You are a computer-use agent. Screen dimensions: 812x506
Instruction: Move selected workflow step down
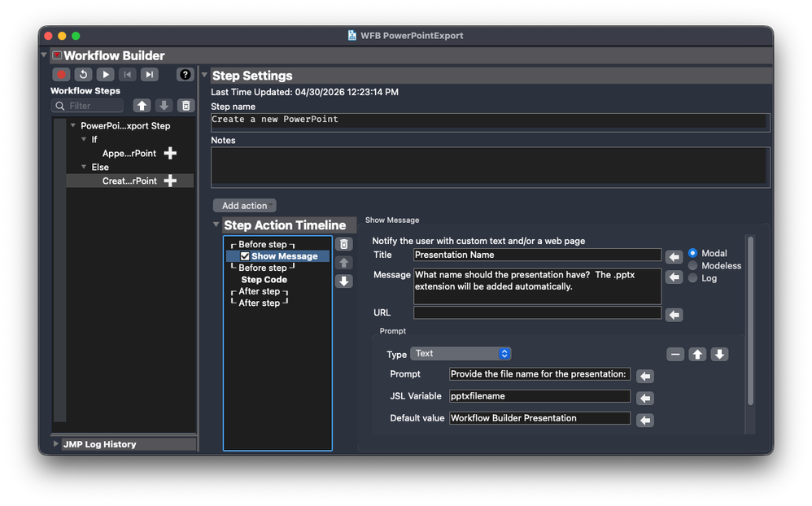coord(164,106)
